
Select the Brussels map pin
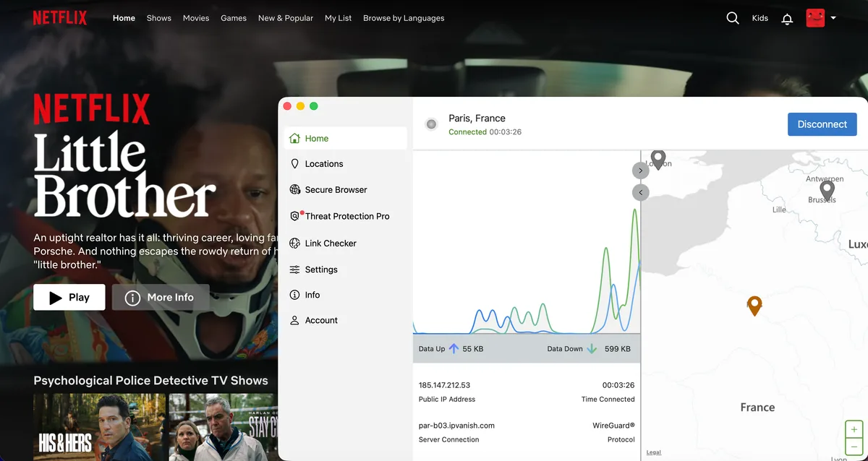[x=827, y=191]
